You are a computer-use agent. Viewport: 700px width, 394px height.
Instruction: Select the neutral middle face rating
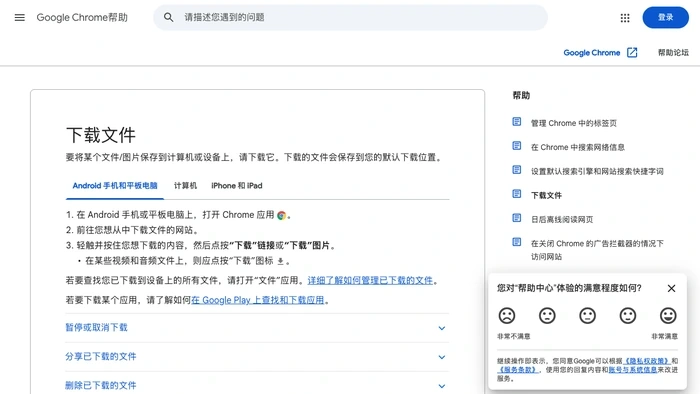click(588, 315)
